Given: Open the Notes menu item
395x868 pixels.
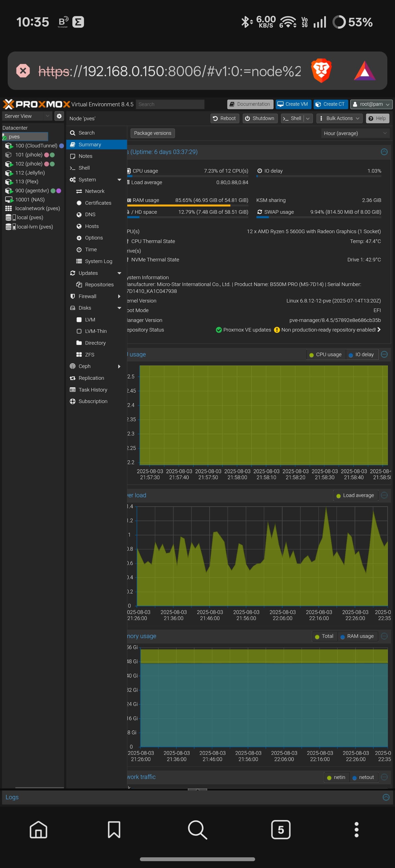Looking at the screenshot, I should 97,156.
